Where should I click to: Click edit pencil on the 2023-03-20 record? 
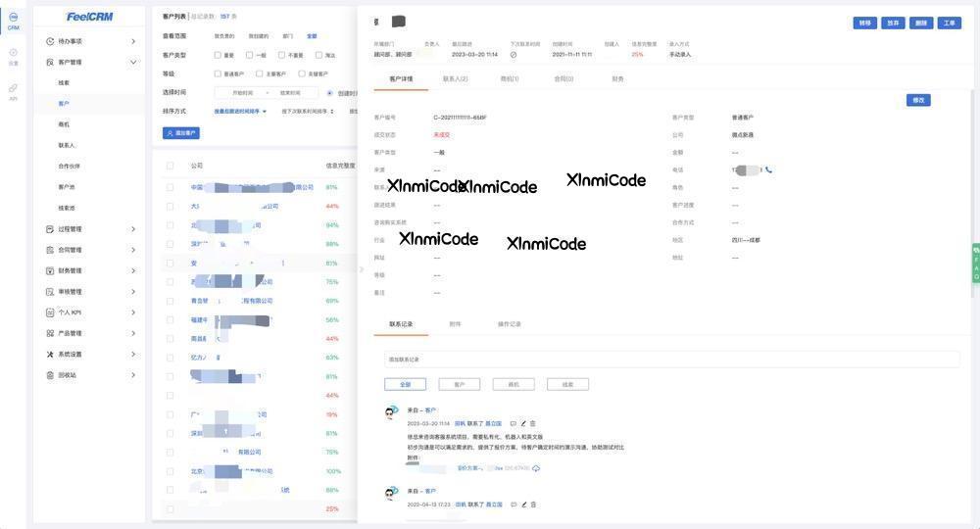tap(523, 423)
